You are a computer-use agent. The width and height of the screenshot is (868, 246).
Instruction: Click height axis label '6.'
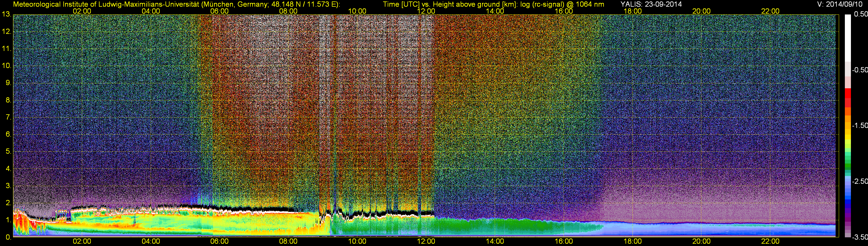click(x=8, y=134)
